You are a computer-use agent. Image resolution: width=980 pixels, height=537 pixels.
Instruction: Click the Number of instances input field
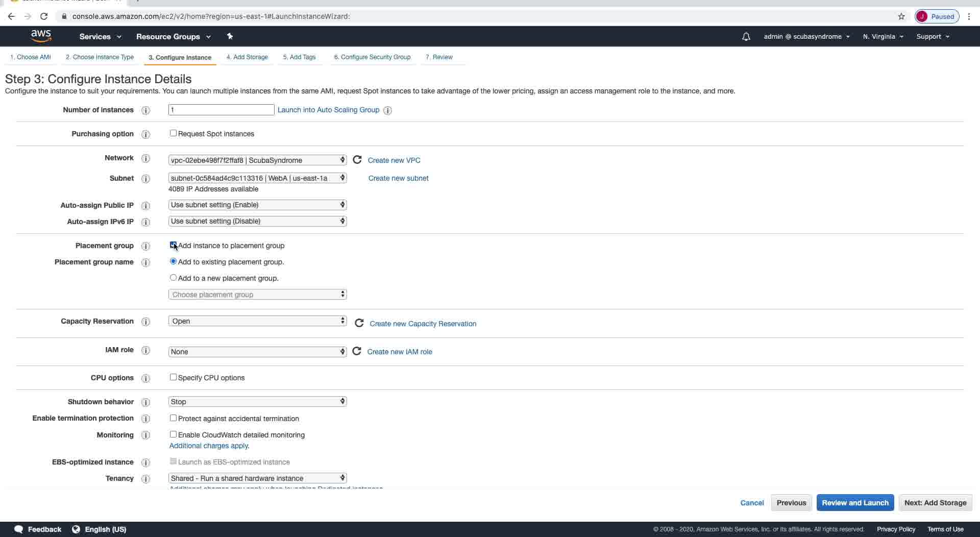click(x=221, y=110)
